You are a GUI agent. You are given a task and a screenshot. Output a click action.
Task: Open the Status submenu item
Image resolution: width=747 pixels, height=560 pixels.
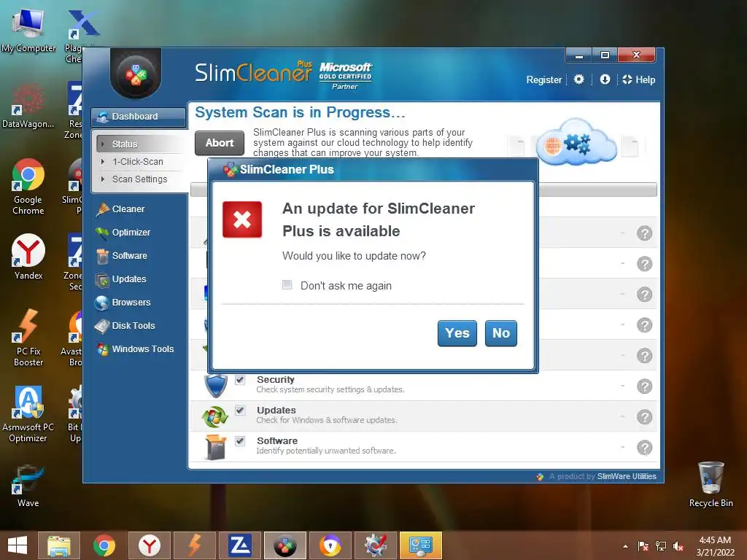[x=125, y=144]
